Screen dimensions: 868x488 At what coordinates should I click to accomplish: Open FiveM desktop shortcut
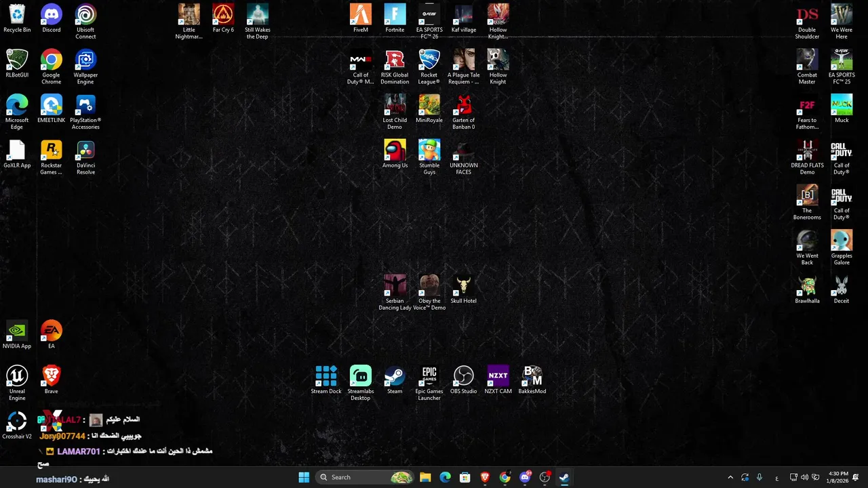[361, 18]
